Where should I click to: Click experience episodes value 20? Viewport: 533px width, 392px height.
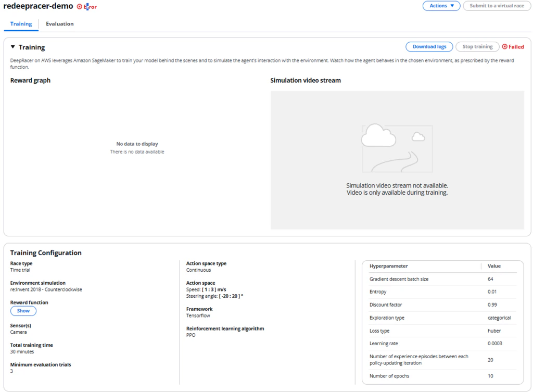pos(490,360)
